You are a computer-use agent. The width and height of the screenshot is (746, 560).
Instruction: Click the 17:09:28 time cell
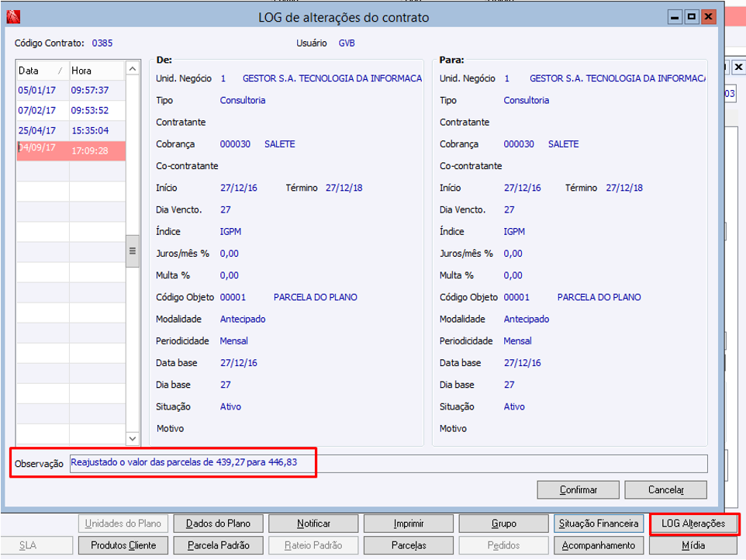pyautogui.click(x=90, y=150)
